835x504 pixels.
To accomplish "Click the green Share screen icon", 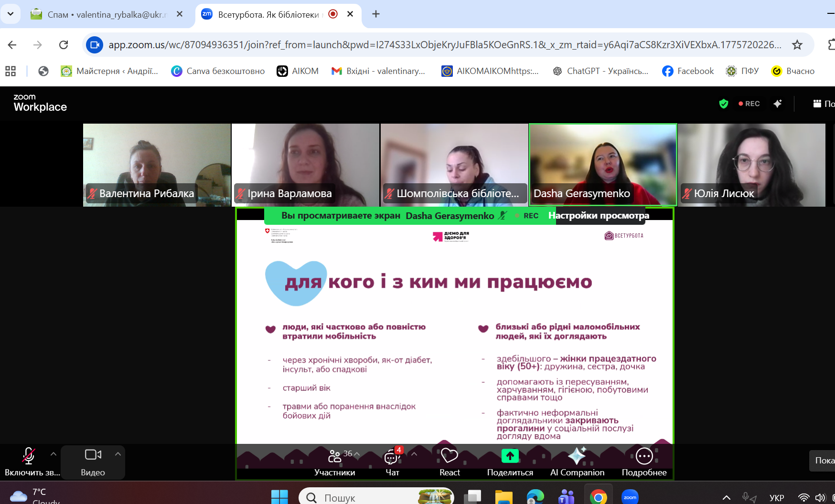I will coord(510,457).
